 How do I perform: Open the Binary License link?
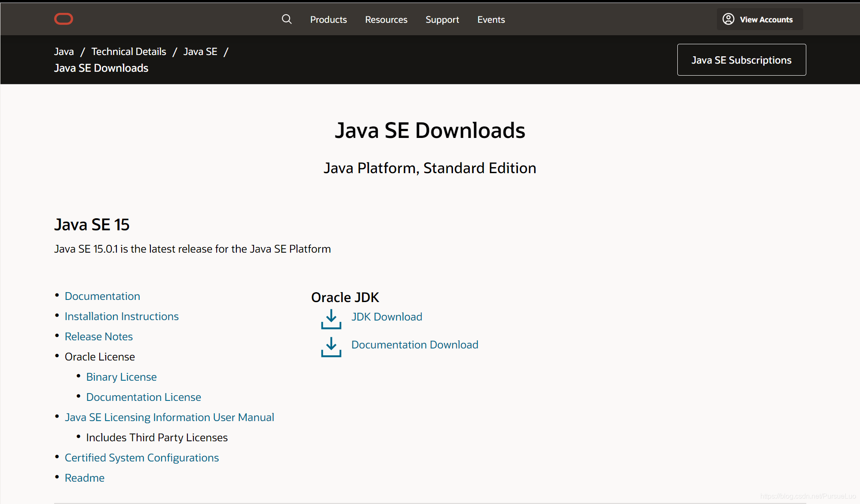121,377
